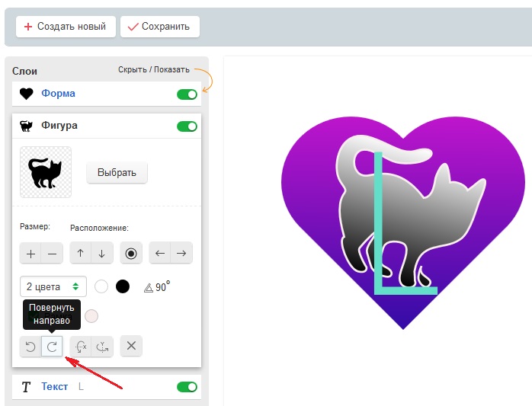
Task: Click the Фигура layer title
Action: coord(59,126)
